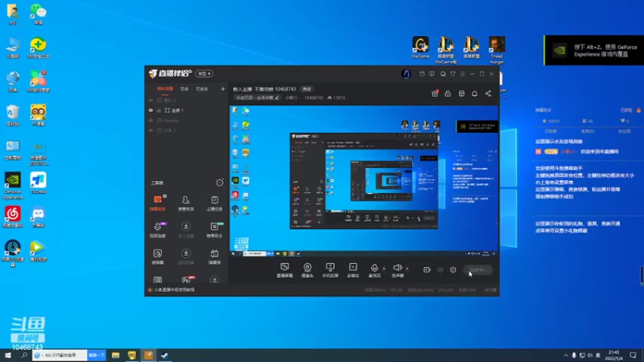644x362 pixels.
Task: Switch to the first scene tab
Action: tap(165, 88)
